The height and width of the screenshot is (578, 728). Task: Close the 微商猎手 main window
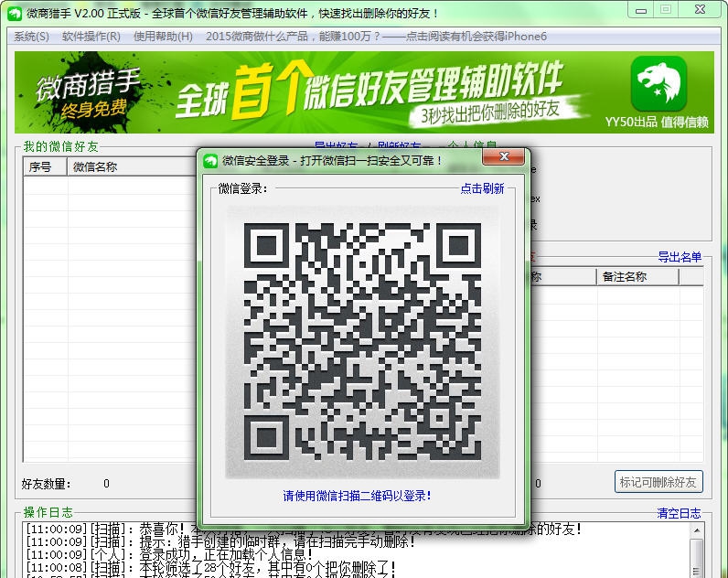coord(701,9)
